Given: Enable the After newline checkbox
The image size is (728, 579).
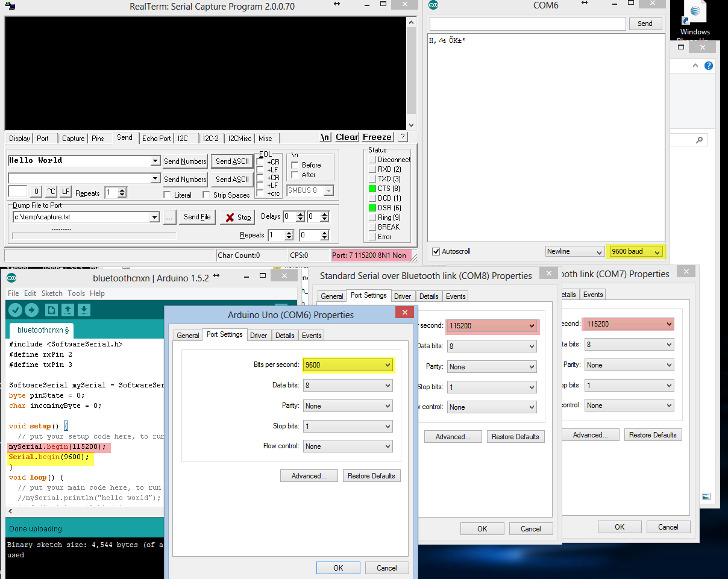Looking at the screenshot, I should pyautogui.click(x=295, y=175).
